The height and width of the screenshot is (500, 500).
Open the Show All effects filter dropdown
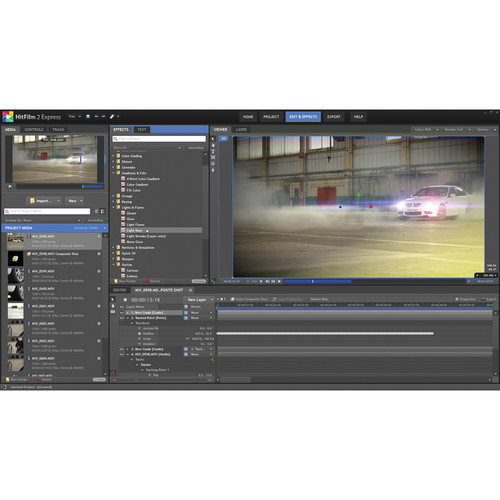click(147, 148)
